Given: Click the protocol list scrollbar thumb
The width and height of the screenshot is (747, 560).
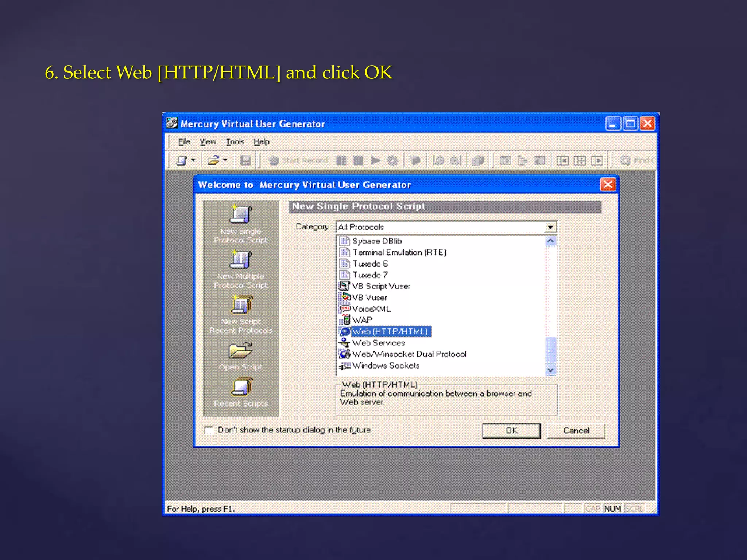Looking at the screenshot, I should pyautogui.click(x=550, y=350).
